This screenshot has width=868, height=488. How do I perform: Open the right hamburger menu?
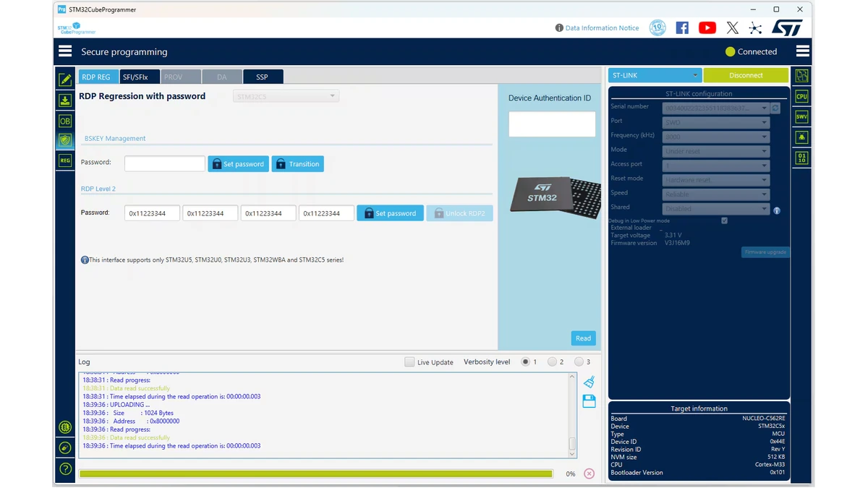point(802,51)
